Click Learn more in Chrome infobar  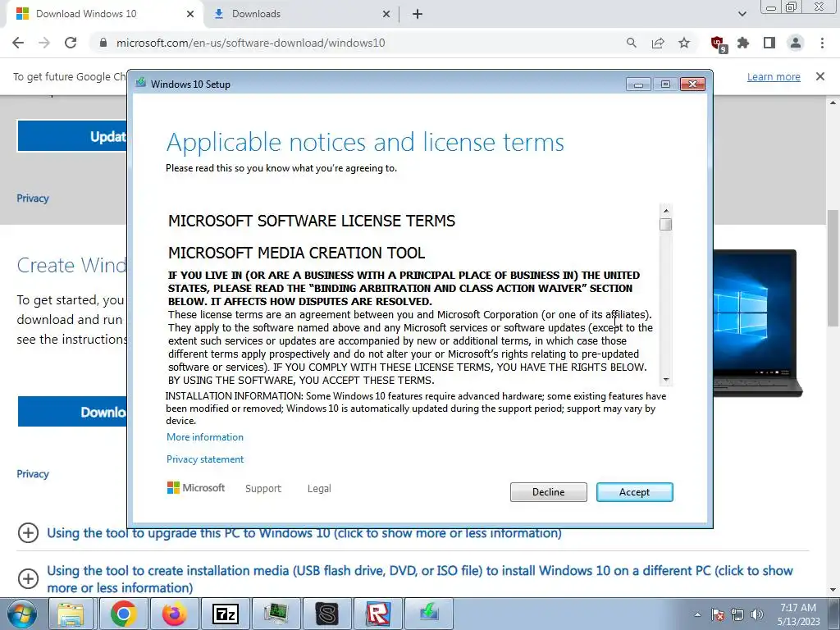pyautogui.click(x=774, y=76)
